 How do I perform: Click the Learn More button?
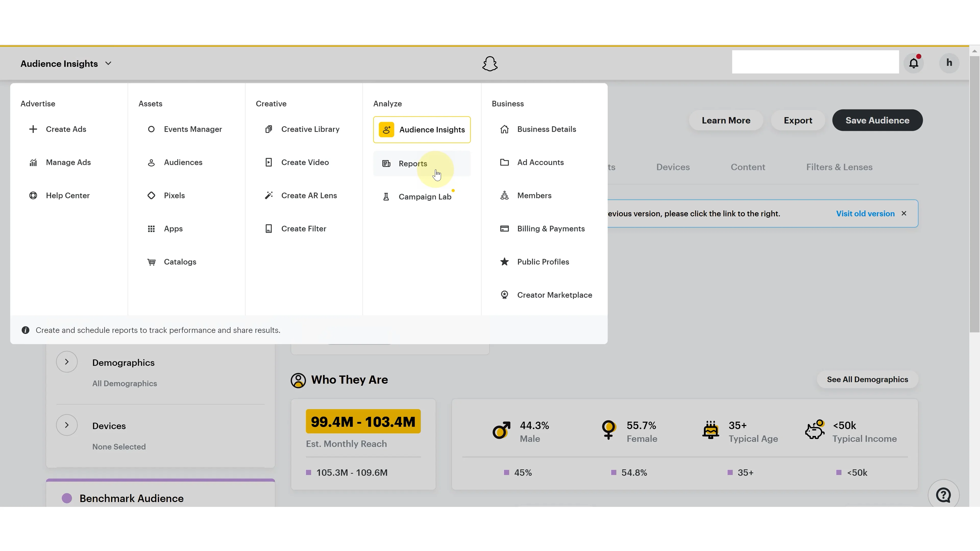[726, 120]
